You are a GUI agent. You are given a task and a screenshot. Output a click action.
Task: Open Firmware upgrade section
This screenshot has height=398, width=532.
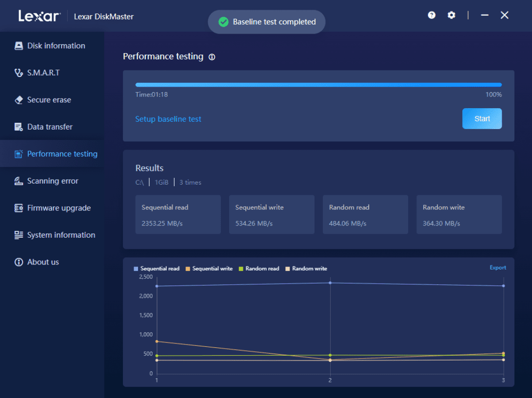coord(52,208)
